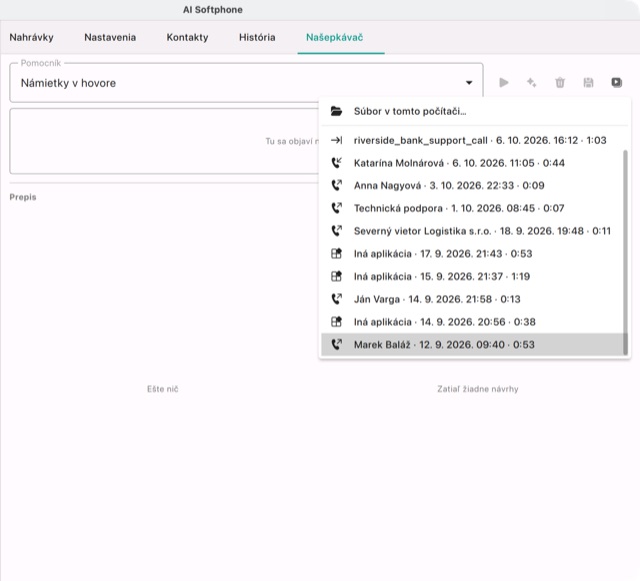This screenshot has height=581, width=640.
Task: Select Iná aplikácia 17. 9. 2026 entry
Action: (472, 254)
